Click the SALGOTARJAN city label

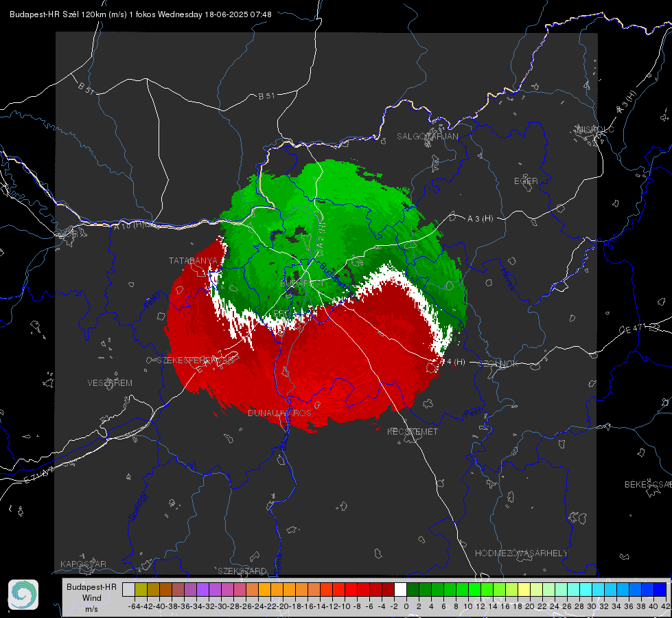click(427, 137)
